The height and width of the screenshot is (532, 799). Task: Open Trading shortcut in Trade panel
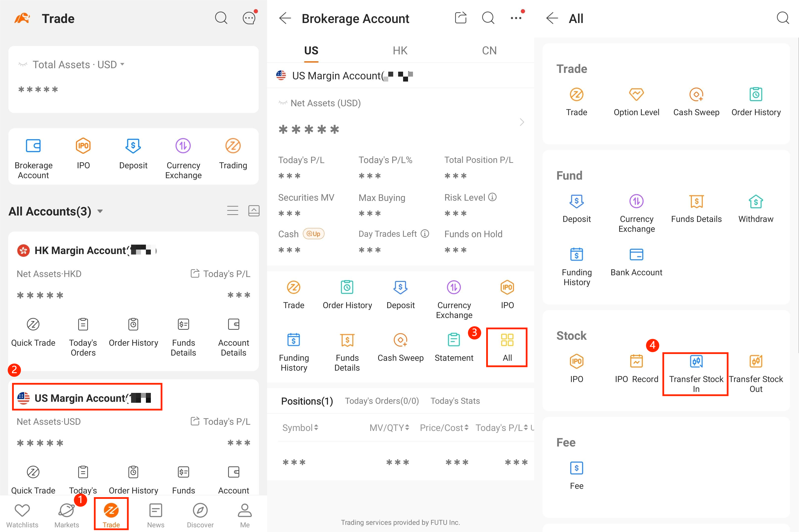click(x=233, y=154)
